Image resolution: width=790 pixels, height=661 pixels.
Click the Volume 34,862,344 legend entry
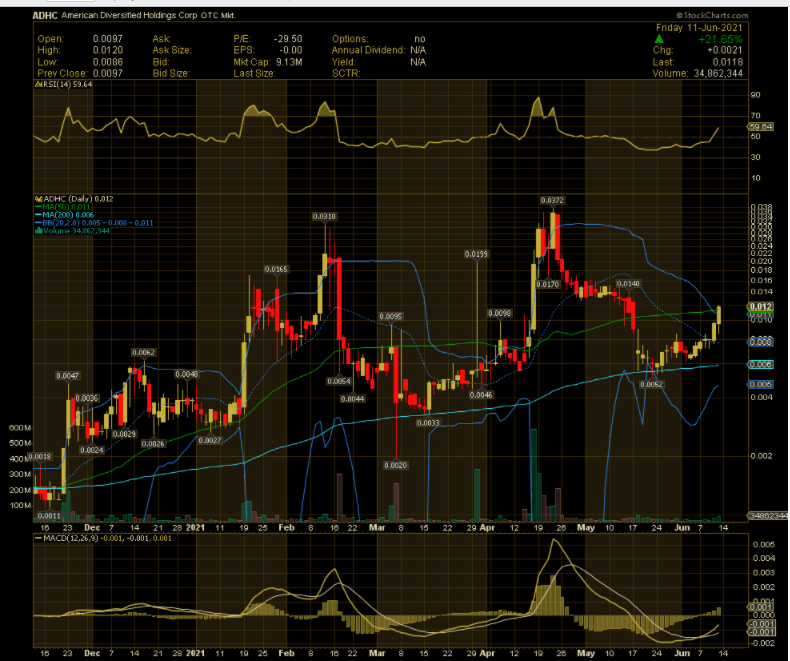pos(72,231)
